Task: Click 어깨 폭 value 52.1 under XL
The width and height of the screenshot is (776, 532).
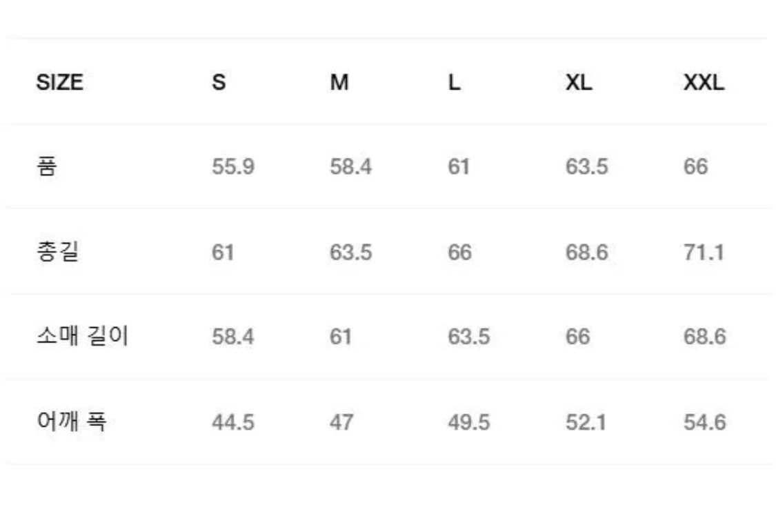Action: (x=586, y=422)
